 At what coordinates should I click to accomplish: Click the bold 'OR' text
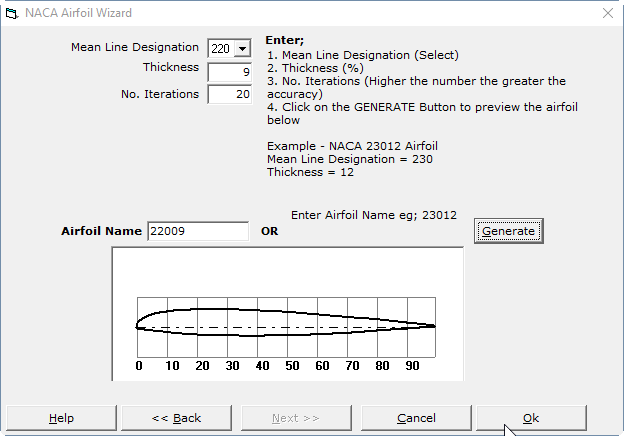269,231
